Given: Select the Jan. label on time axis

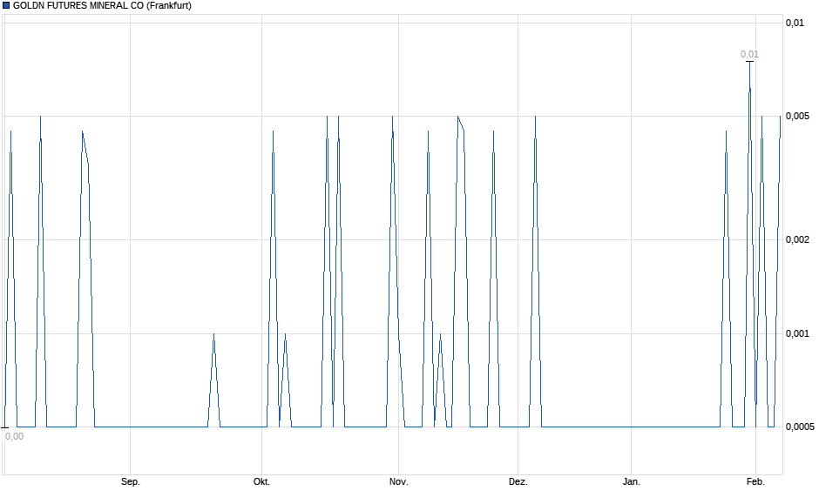Looking at the screenshot, I should [x=632, y=481].
